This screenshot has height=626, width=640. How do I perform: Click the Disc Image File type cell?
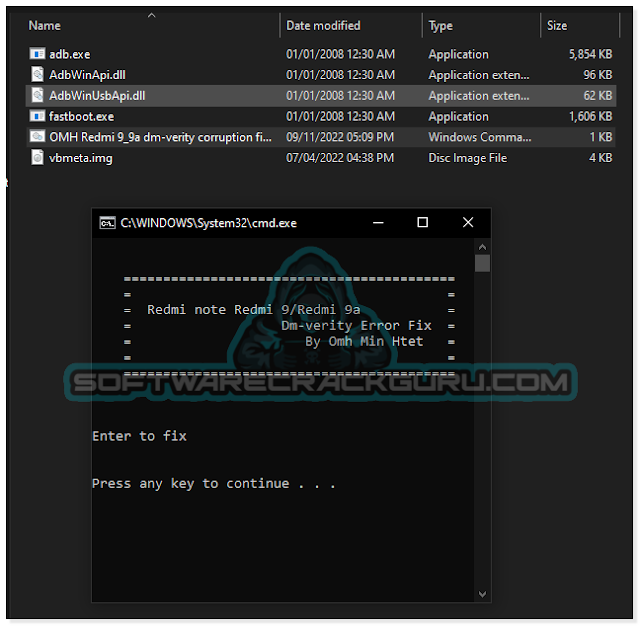[x=468, y=158]
